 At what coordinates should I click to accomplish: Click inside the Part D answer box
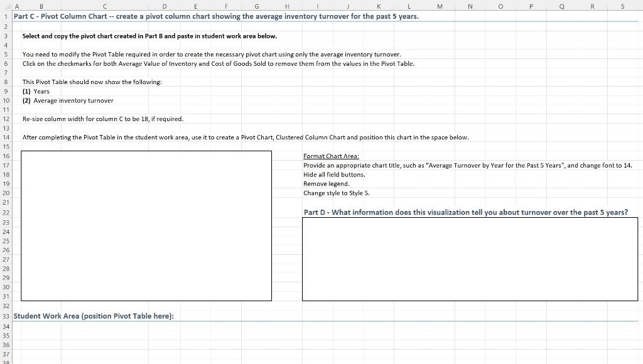(470, 259)
